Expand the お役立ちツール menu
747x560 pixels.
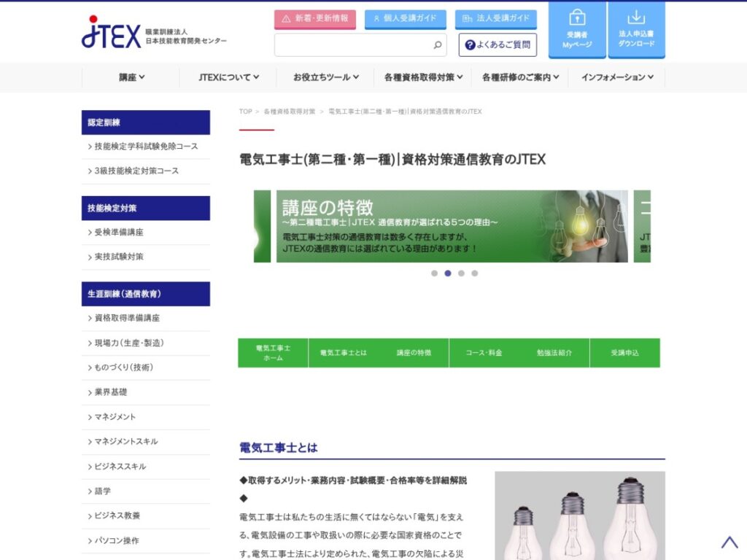click(x=325, y=77)
